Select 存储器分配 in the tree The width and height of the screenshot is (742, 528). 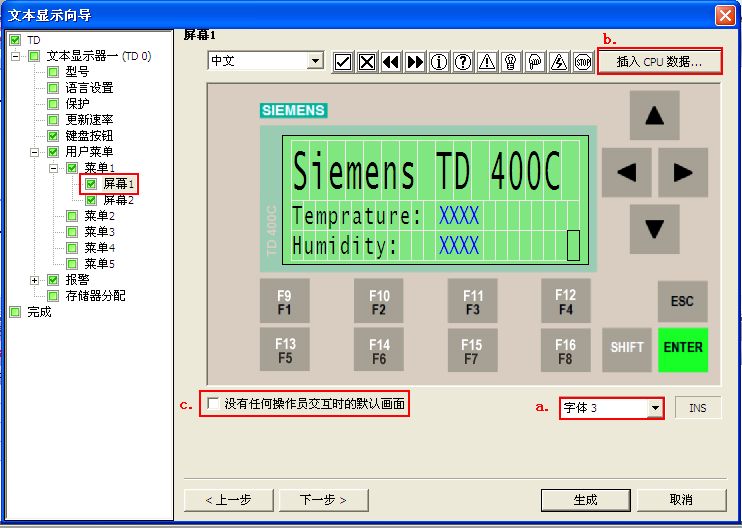coord(96,296)
